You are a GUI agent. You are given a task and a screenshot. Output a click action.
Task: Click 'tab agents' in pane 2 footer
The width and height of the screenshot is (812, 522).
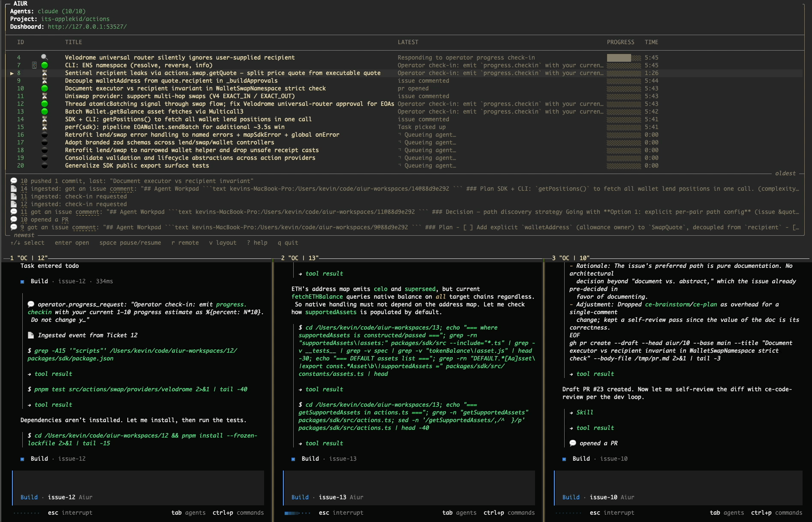click(460, 513)
